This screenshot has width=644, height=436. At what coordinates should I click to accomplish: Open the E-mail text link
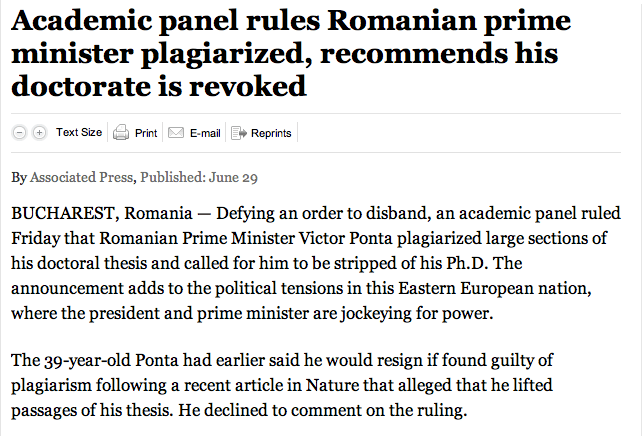pos(205,133)
